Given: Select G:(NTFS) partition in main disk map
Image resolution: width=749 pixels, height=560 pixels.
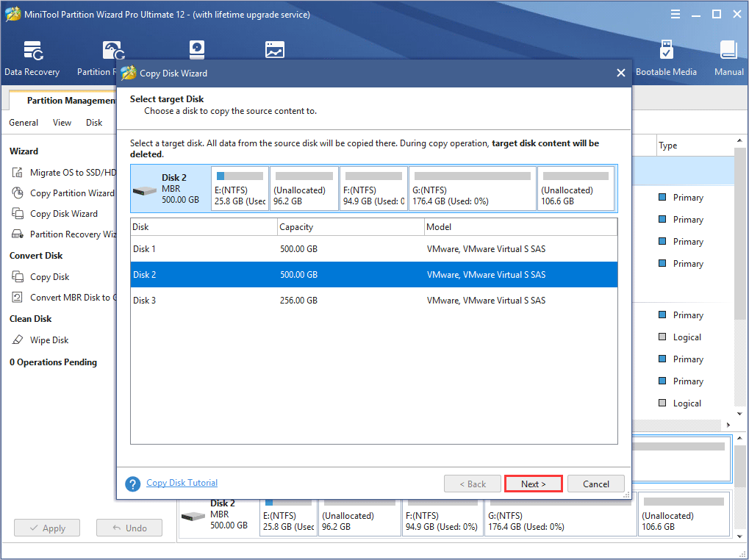Looking at the screenshot, I should pos(560,518).
